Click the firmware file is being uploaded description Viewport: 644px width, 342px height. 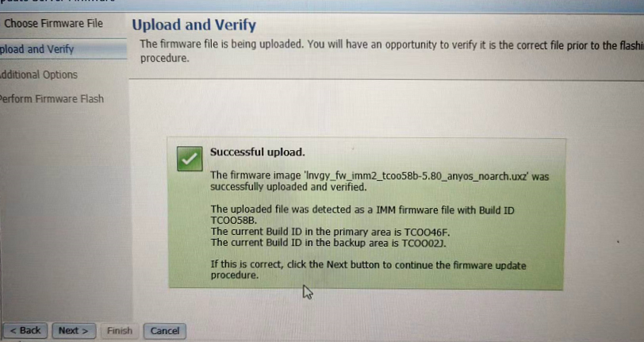[x=390, y=51]
